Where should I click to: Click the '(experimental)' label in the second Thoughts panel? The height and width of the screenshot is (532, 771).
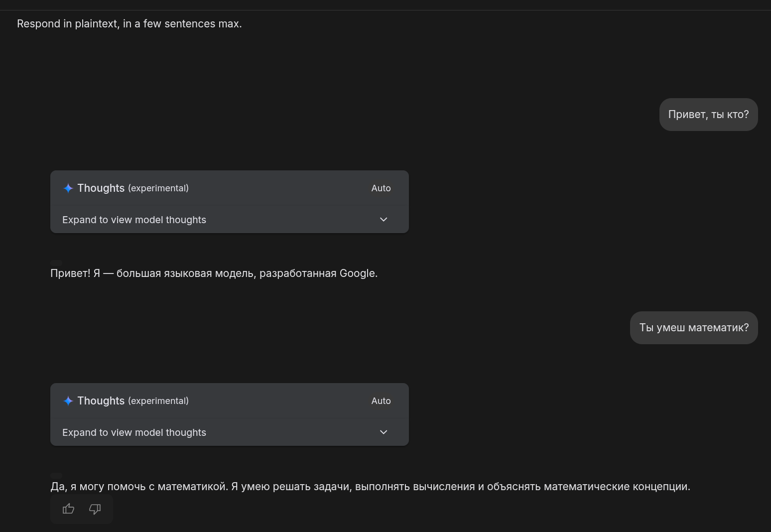[x=158, y=401]
